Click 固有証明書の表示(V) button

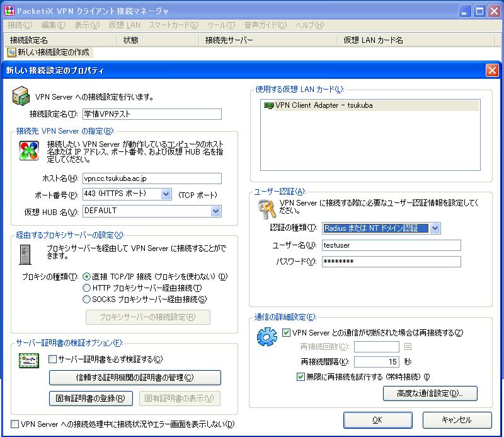[x=180, y=399]
